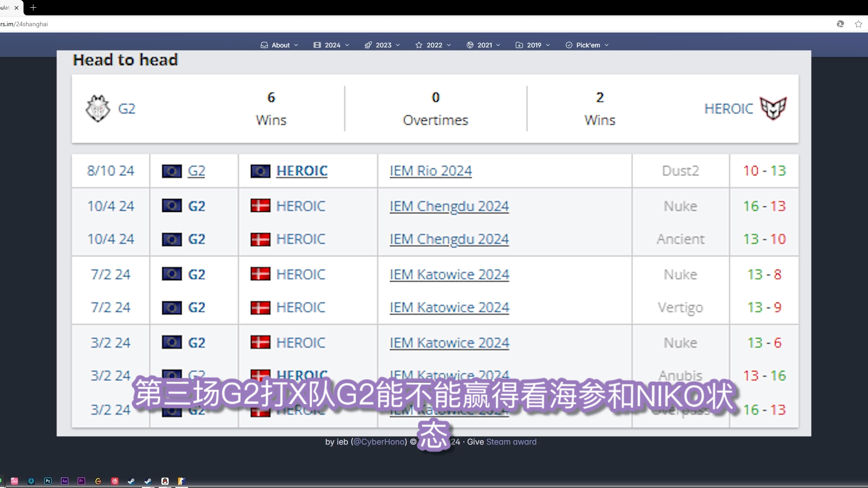This screenshot has width=868, height=488.
Task: Click the 13 - 6 Nuke score
Action: coord(764,343)
